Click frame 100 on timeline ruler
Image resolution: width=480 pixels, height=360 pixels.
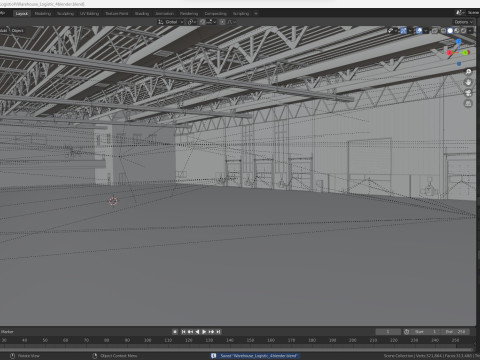click(x=147, y=340)
